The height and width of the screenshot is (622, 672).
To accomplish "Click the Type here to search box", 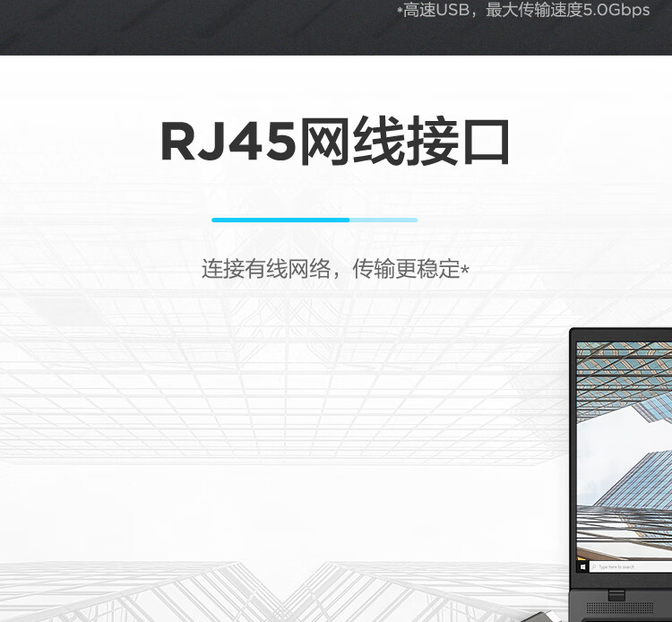I will pyautogui.click(x=631, y=567).
